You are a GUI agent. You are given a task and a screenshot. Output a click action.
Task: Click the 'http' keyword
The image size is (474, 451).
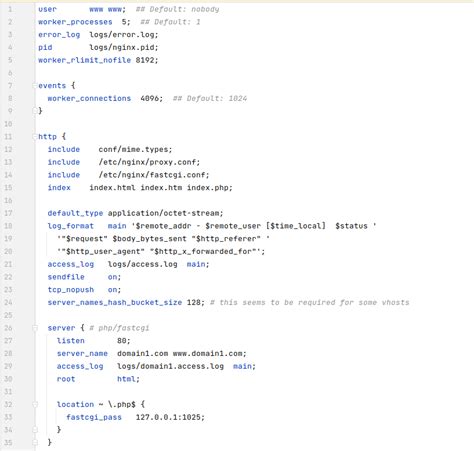tap(47, 137)
